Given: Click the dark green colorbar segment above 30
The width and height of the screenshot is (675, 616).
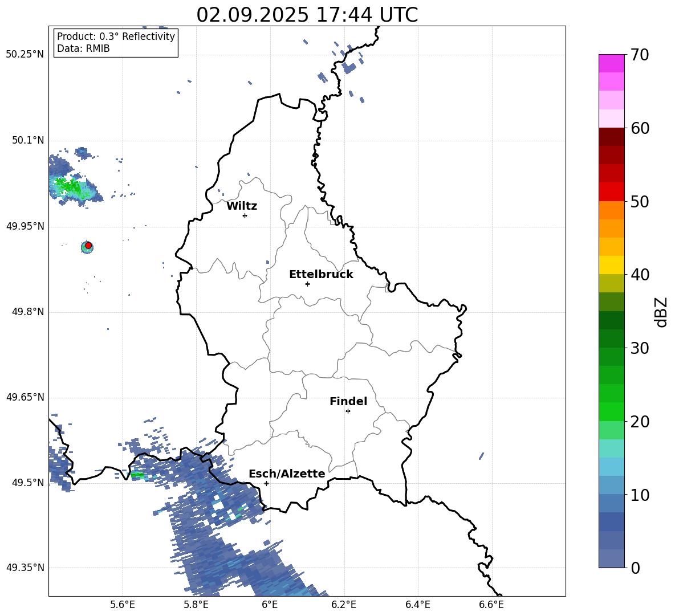Looking at the screenshot, I should [x=611, y=338].
